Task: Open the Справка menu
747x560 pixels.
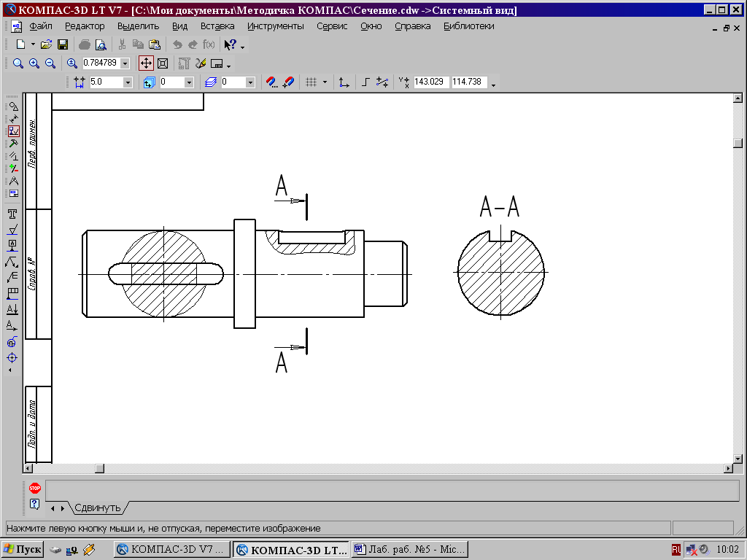Action: coord(413,26)
